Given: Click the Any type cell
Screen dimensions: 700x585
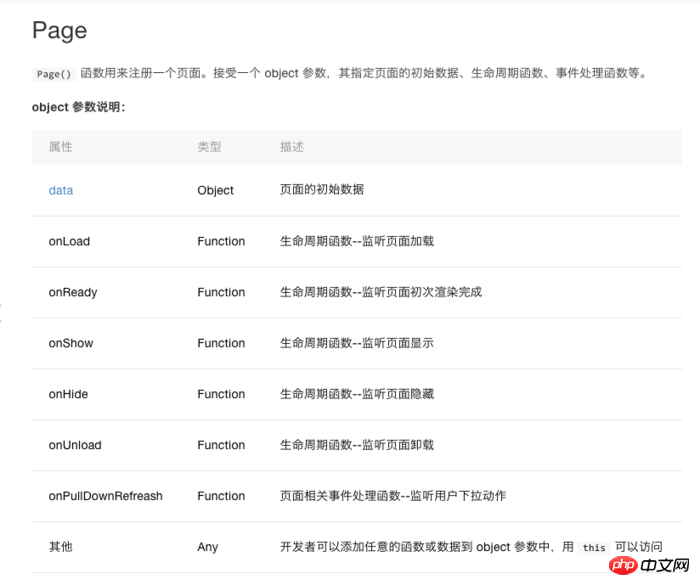Looking at the screenshot, I should [207, 547].
